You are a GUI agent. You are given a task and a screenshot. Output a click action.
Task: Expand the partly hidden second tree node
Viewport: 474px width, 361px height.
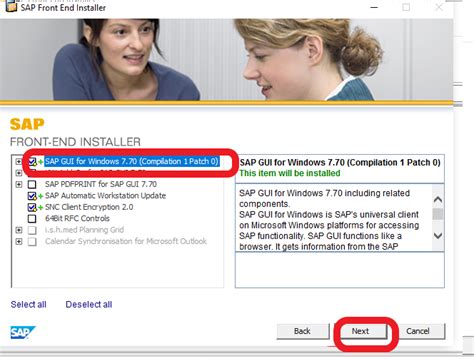click(x=19, y=173)
